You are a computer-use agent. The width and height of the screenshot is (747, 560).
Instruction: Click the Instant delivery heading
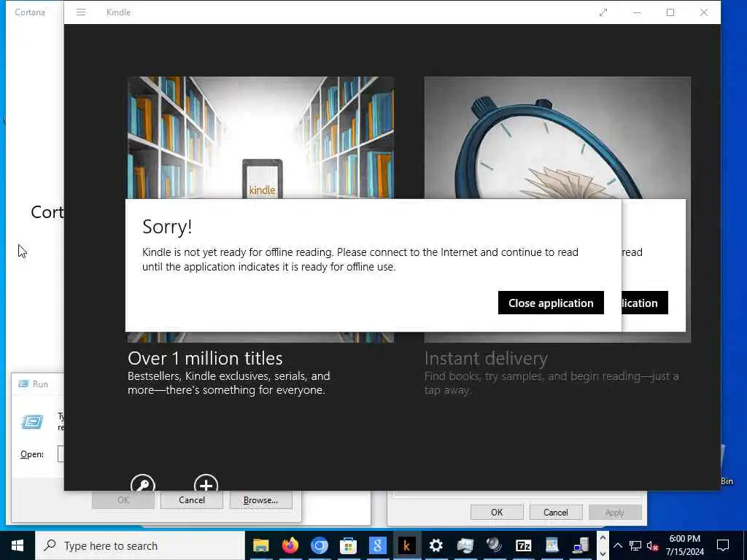coord(486,358)
